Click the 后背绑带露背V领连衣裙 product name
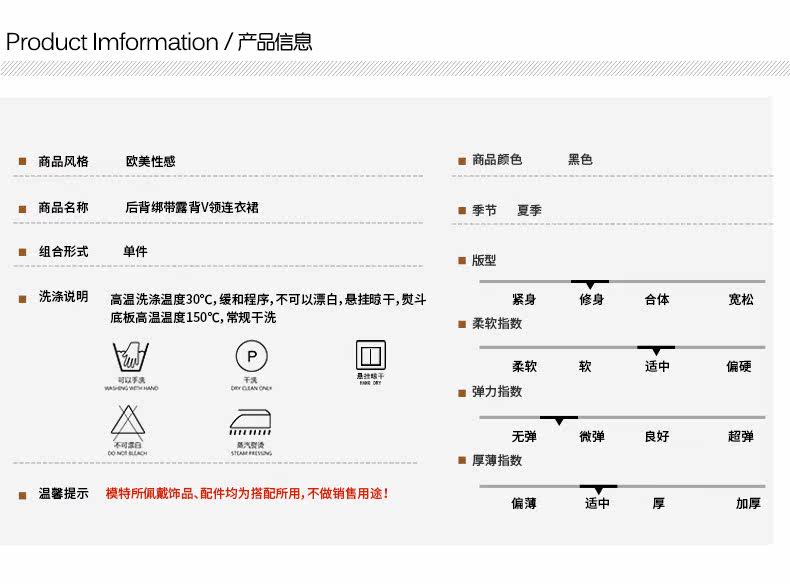Screen dimensions: 790x584 click(x=192, y=207)
